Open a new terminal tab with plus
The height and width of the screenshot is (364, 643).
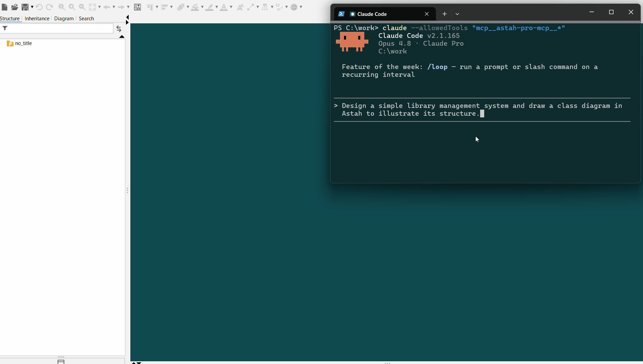pyautogui.click(x=445, y=14)
